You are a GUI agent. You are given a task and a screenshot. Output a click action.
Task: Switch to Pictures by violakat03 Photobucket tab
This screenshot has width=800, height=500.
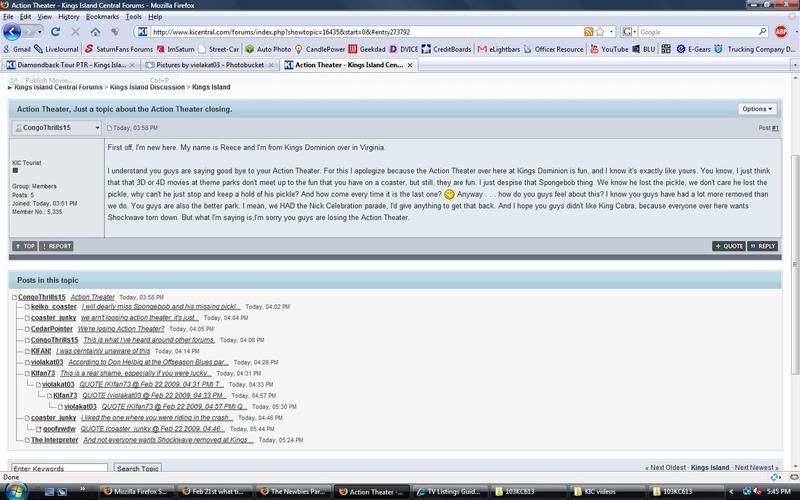(x=210, y=65)
